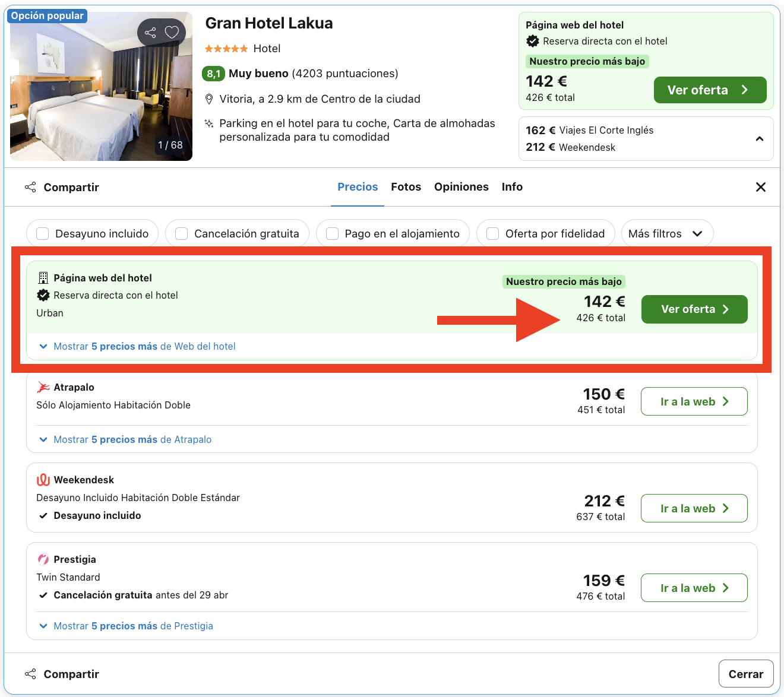Click Nuestro precio más bajo label in the top box
This screenshot has height=697, width=784.
587,61
